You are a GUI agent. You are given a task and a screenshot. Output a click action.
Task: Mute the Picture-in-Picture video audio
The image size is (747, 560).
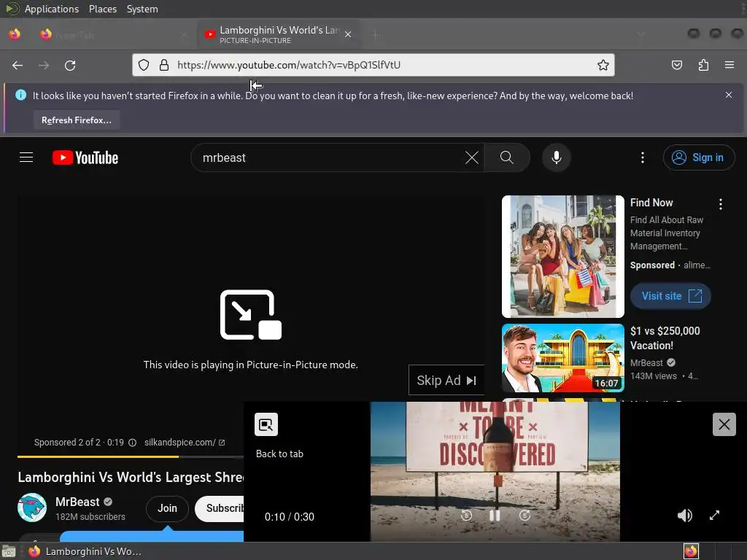point(684,516)
